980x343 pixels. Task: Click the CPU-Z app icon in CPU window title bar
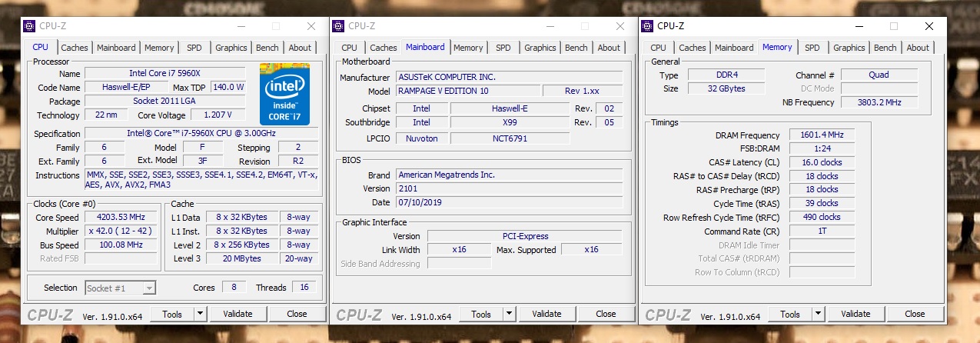30,25
